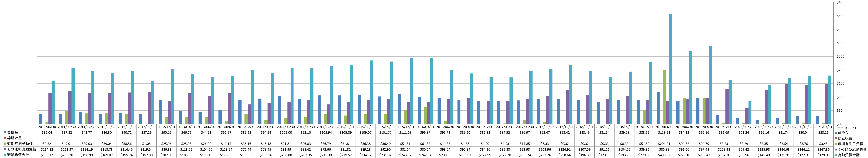The width and height of the screenshot is (868, 158).
Task: Select the $16.16 cell under 2020/06/30
Action: point(764,132)
